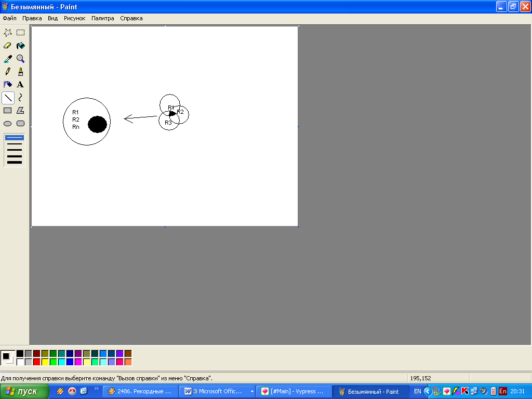Pick the Rounded Rectangle tool
532x399 pixels.
(x=21, y=124)
